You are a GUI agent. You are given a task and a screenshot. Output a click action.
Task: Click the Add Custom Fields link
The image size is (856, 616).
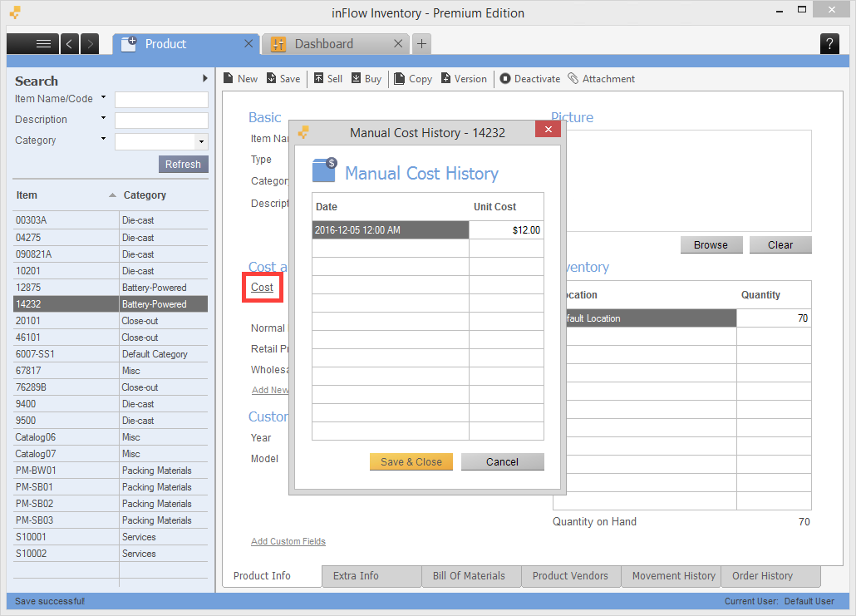[288, 541]
